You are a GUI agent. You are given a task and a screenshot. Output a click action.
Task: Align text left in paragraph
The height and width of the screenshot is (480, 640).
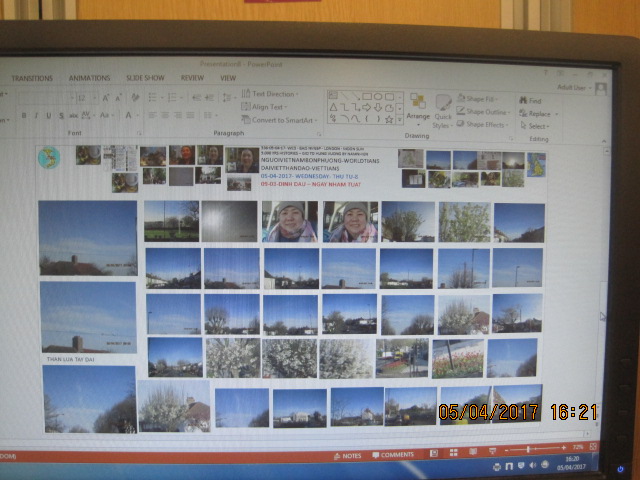click(x=152, y=116)
